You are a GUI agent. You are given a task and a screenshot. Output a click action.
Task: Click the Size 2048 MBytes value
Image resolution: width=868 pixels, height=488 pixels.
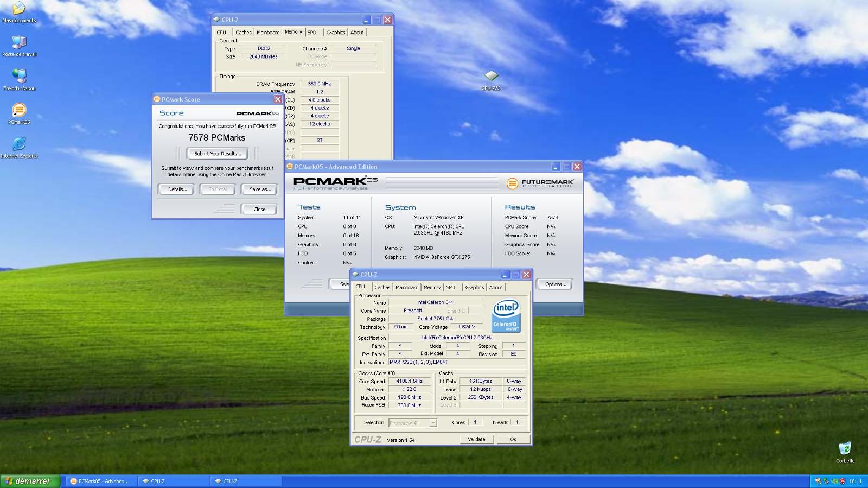pos(264,56)
